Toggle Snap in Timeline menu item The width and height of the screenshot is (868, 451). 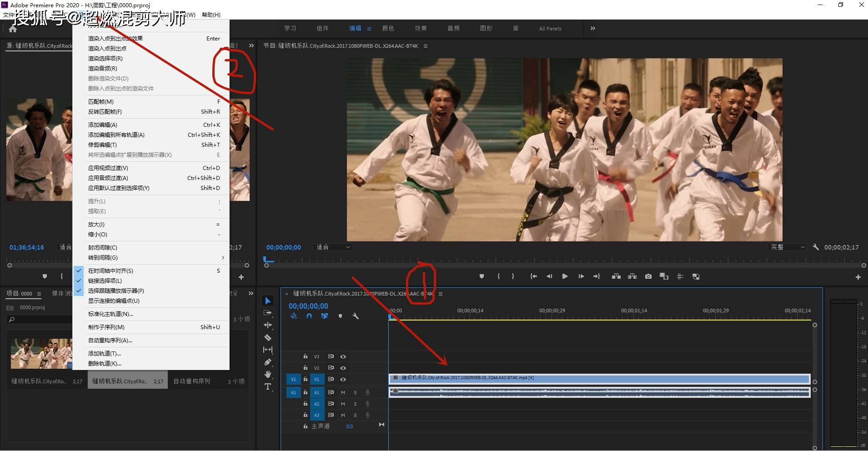pyautogui.click(x=151, y=271)
